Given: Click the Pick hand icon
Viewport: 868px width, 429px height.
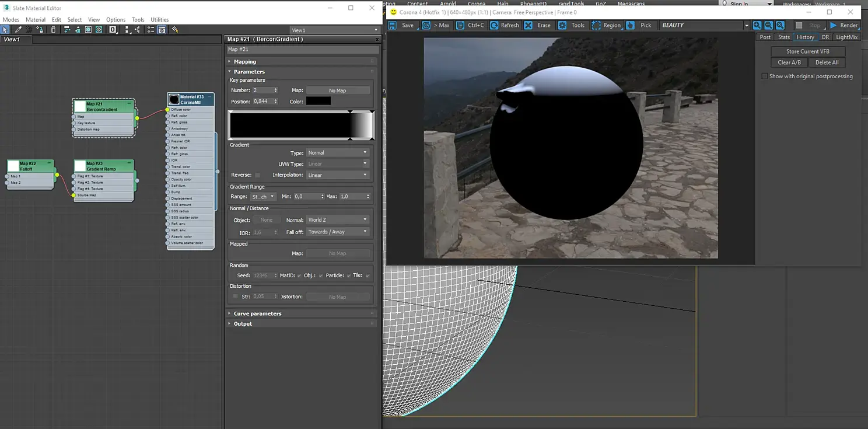Looking at the screenshot, I should coord(631,25).
